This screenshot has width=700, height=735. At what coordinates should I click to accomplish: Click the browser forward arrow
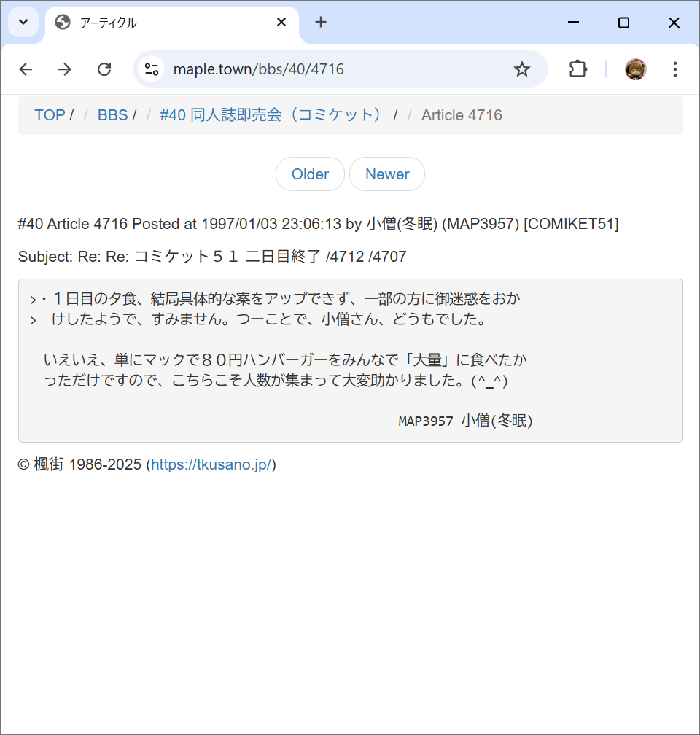(x=65, y=69)
